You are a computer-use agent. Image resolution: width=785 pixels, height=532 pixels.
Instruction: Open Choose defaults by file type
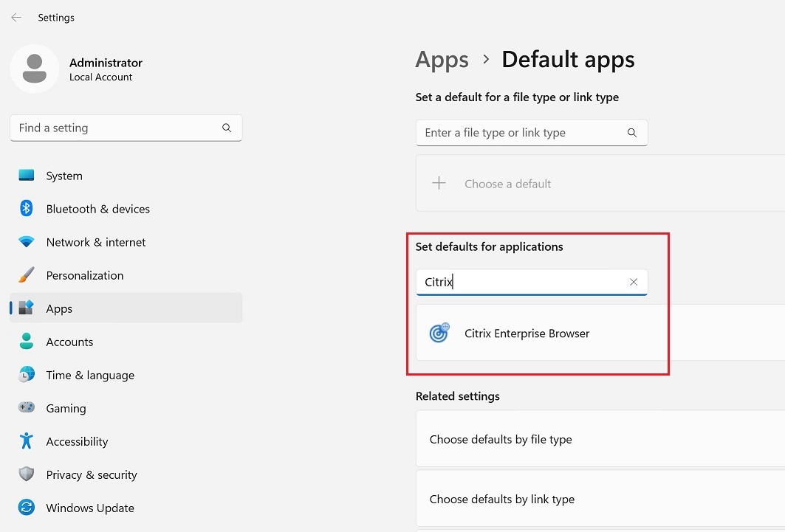point(501,440)
